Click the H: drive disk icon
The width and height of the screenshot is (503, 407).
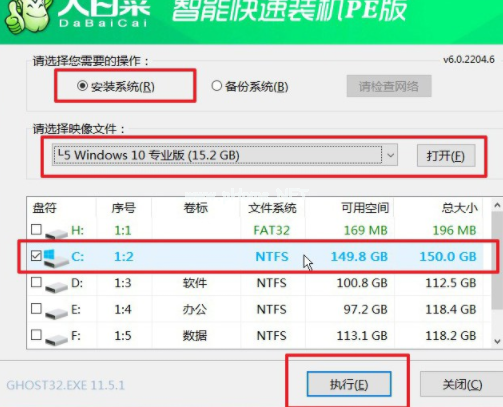pyautogui.click(x=56, y=233)
